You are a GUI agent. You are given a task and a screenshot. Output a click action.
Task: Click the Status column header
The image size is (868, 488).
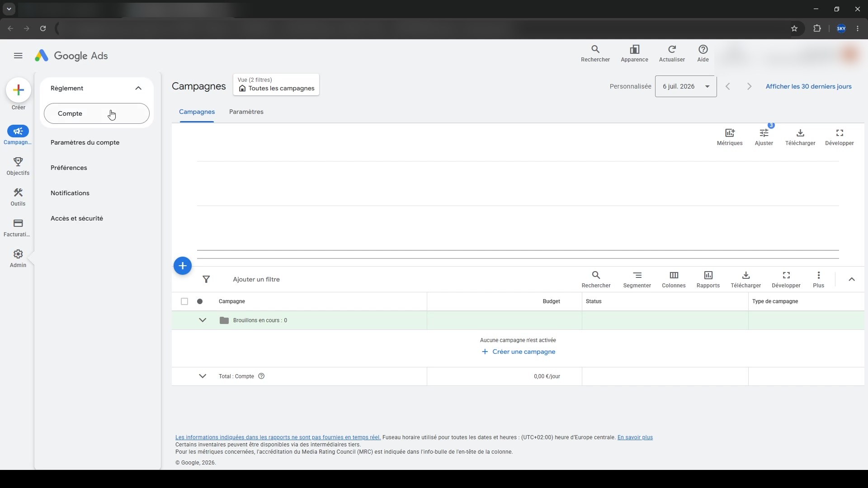coord(593,301)
